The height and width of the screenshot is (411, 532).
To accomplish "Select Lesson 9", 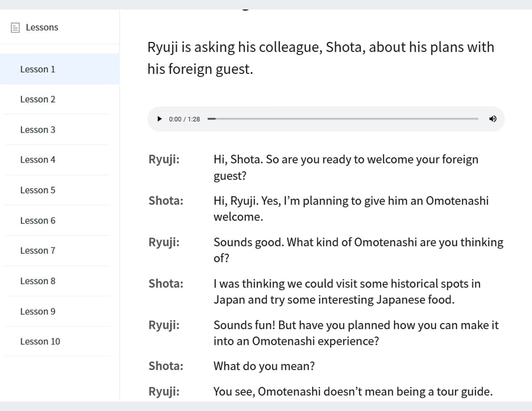I will [x=38, y=311].
